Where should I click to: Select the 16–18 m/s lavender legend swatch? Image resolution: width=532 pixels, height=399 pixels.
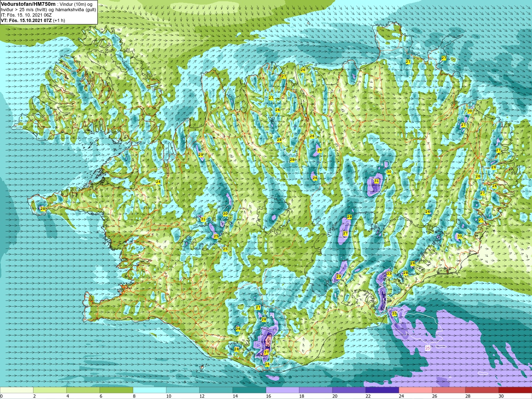coord(283,390)
